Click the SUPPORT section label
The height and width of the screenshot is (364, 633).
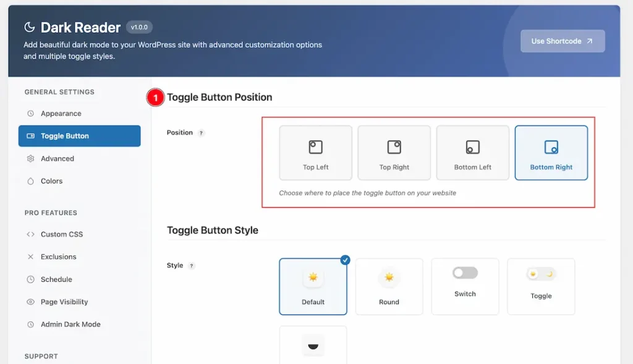(x=41, y=357)
